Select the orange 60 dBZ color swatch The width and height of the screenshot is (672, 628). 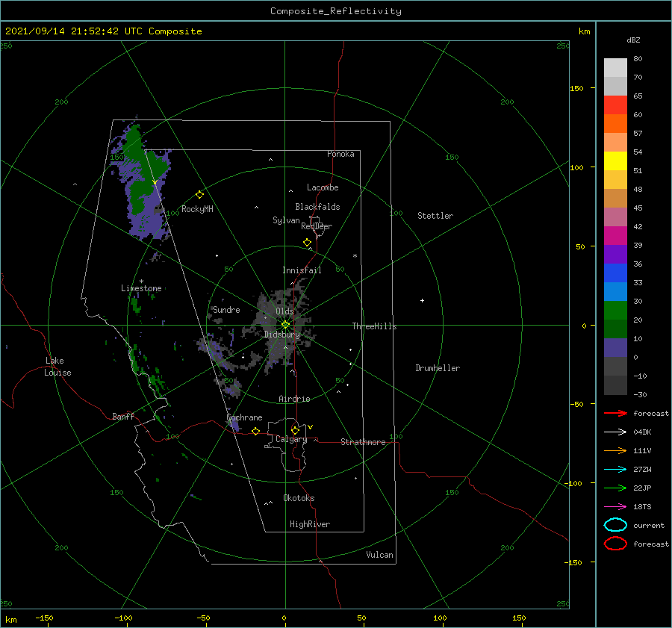point(615,123)
